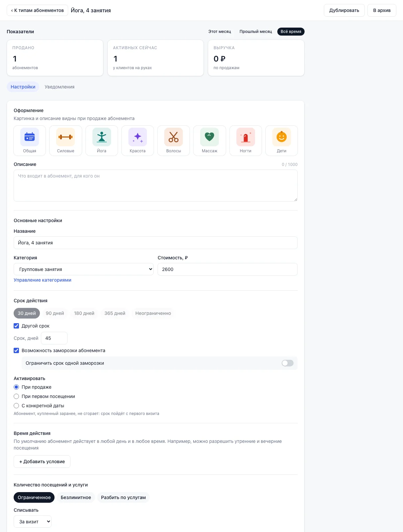
Task: Open the Списывать За визит dropdown
Action: [33, 522]
